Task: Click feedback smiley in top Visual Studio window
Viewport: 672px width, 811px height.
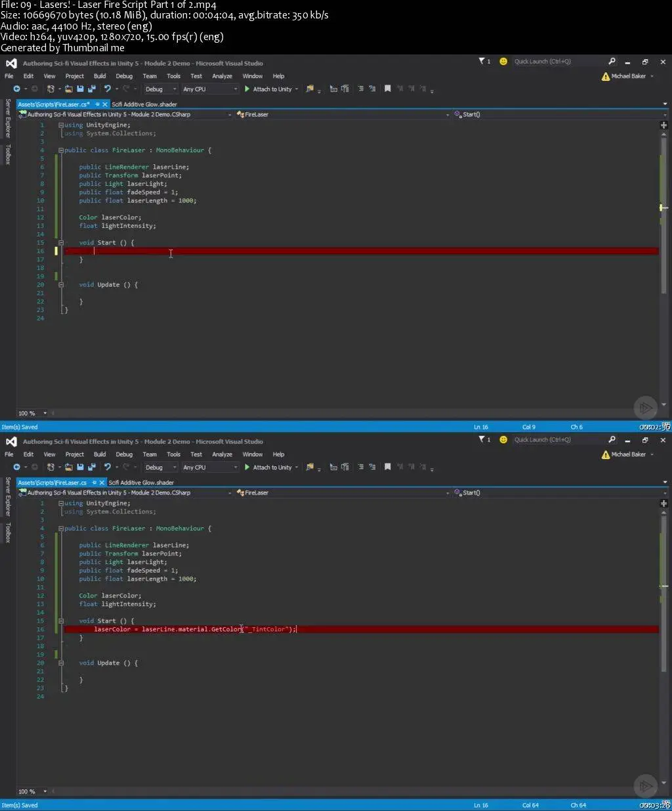Action: point(503,61)
